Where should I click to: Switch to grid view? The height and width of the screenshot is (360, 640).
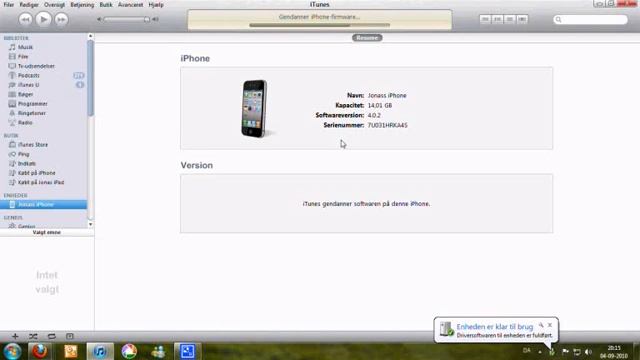click(509, 19)
